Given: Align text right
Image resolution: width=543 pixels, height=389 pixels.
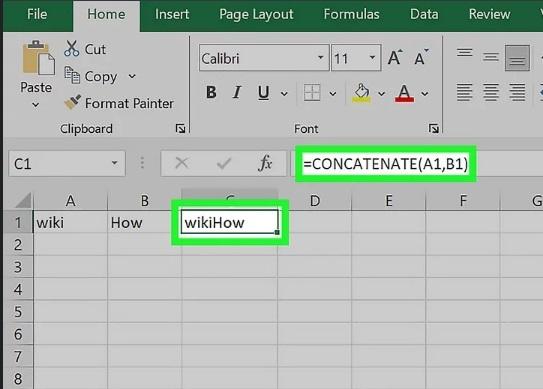Looking at the screenshot, I should click(x=517, y=92).
